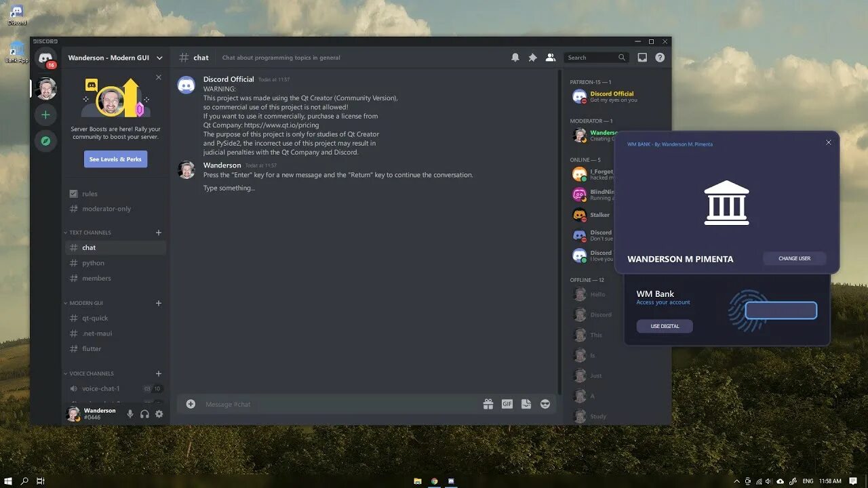868x488 pixels.
Task: Create channel in TEXT CHANNELS via plus
Action: pos(159,232)
